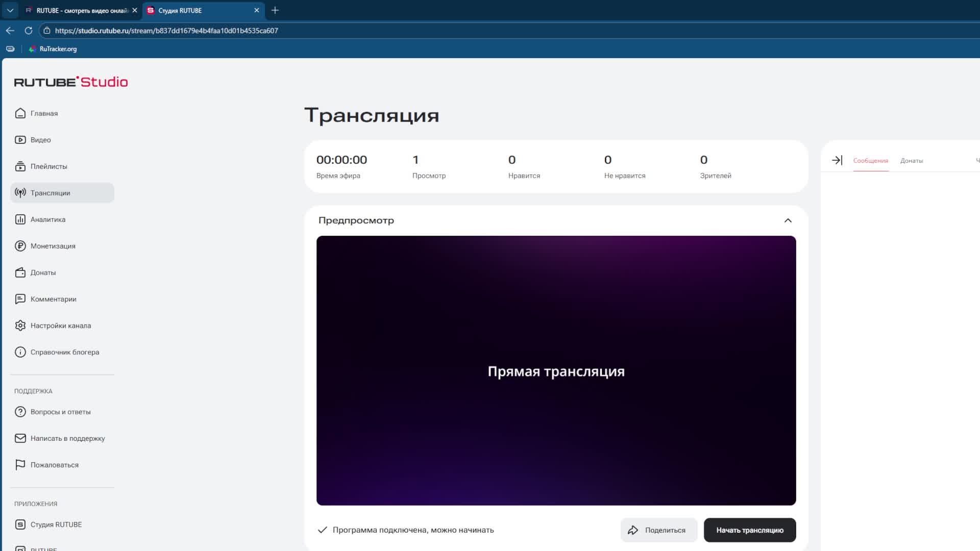Collapse the chat panel with arrow icon
The image size is (980, 551).
tap(837, 160)
